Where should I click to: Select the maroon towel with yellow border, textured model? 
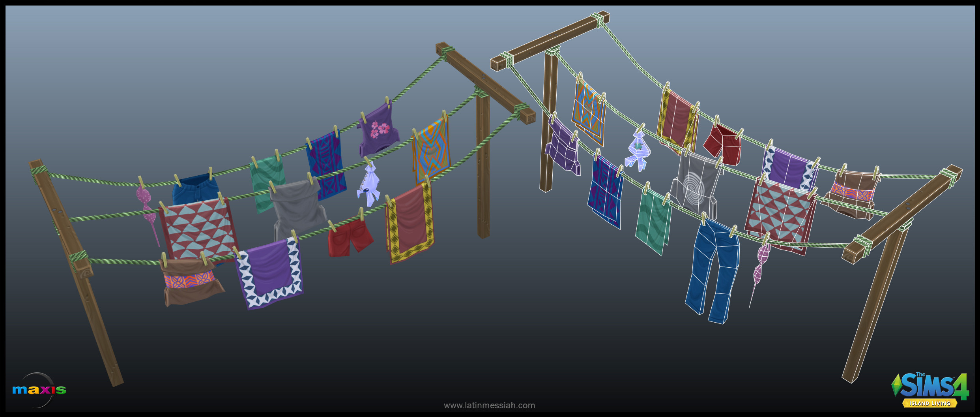coord(410,224)
